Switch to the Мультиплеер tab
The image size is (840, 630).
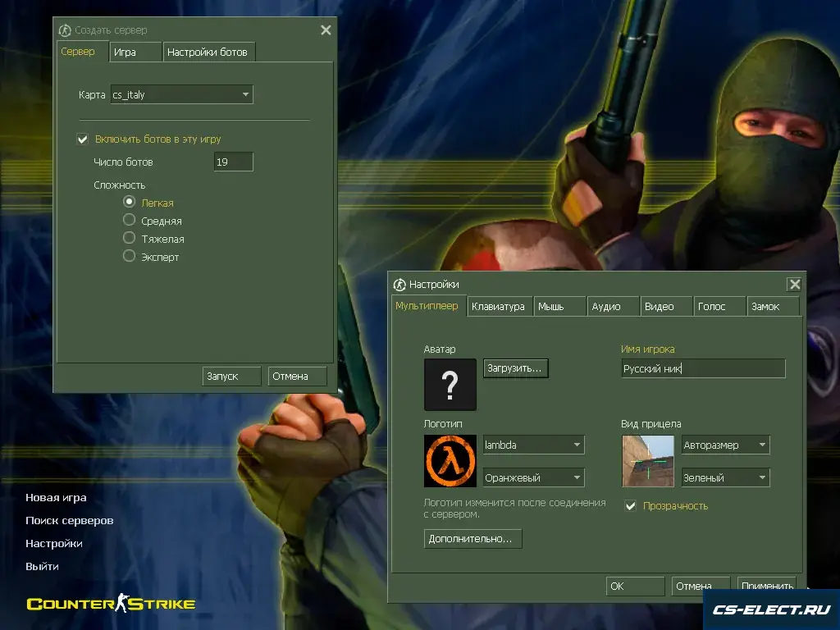point(427,306)
